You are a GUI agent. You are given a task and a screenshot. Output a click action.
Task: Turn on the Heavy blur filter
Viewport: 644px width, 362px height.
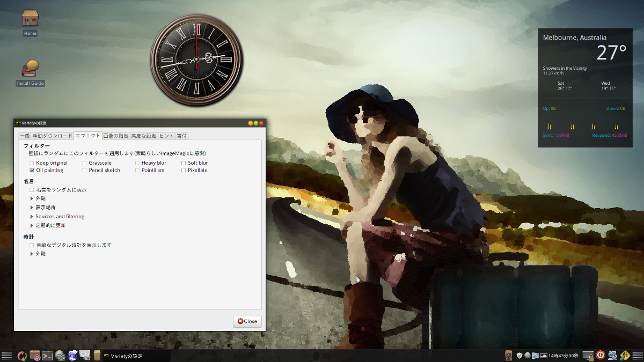[x=137, y=163]
